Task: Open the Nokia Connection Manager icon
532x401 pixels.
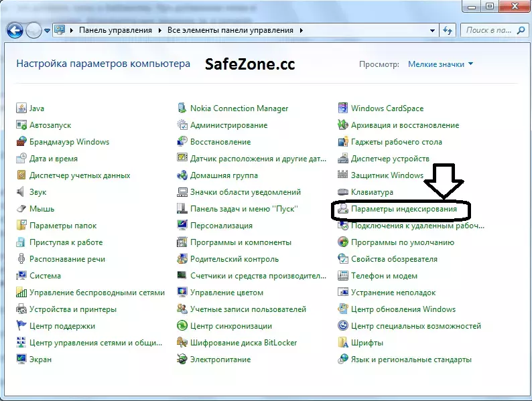Action: (182, 108)
